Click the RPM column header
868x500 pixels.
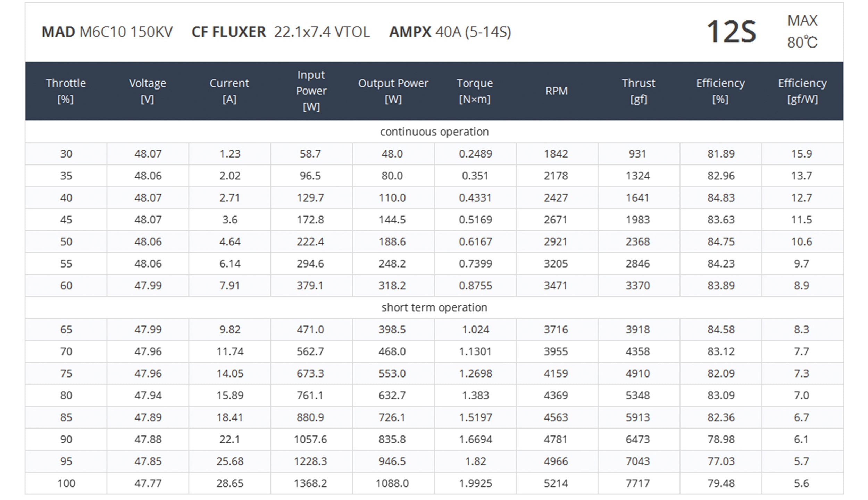click(557, 91)
